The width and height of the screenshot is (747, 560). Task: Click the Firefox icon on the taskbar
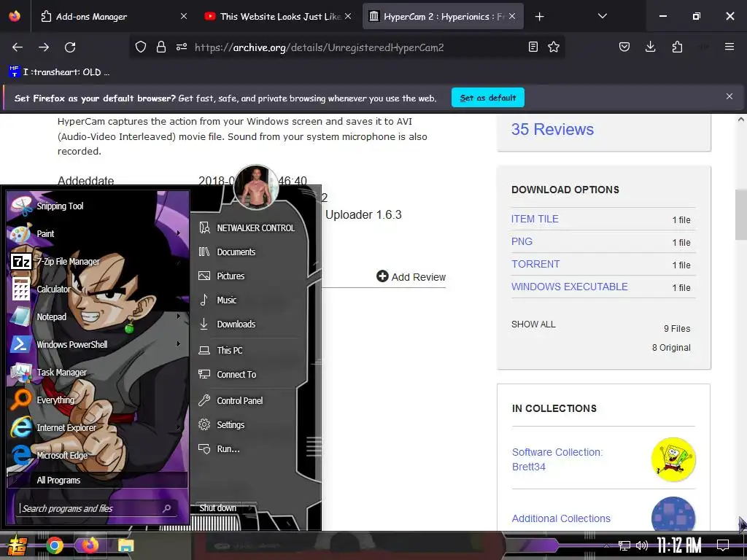[x=90, y=545]
